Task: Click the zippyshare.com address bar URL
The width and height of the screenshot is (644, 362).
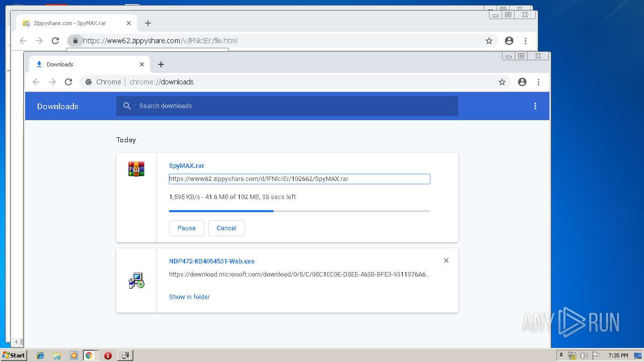Action: click(x=160, y=41)
